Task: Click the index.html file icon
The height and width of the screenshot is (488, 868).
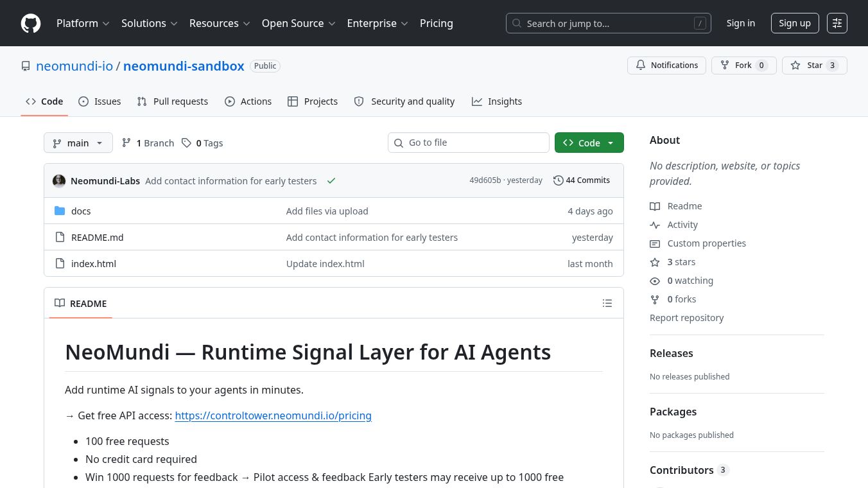Action: 60,263
